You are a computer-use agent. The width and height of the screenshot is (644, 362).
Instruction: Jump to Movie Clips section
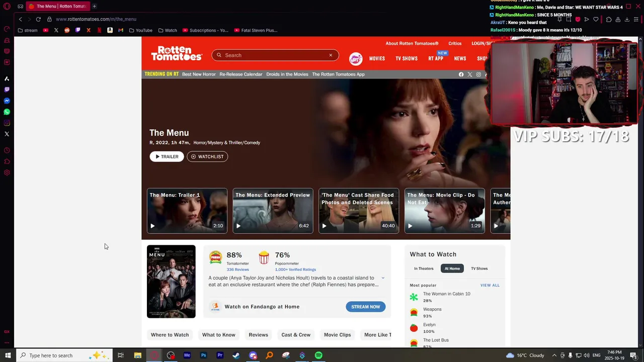pyautogui.click(x=338, y=335)
